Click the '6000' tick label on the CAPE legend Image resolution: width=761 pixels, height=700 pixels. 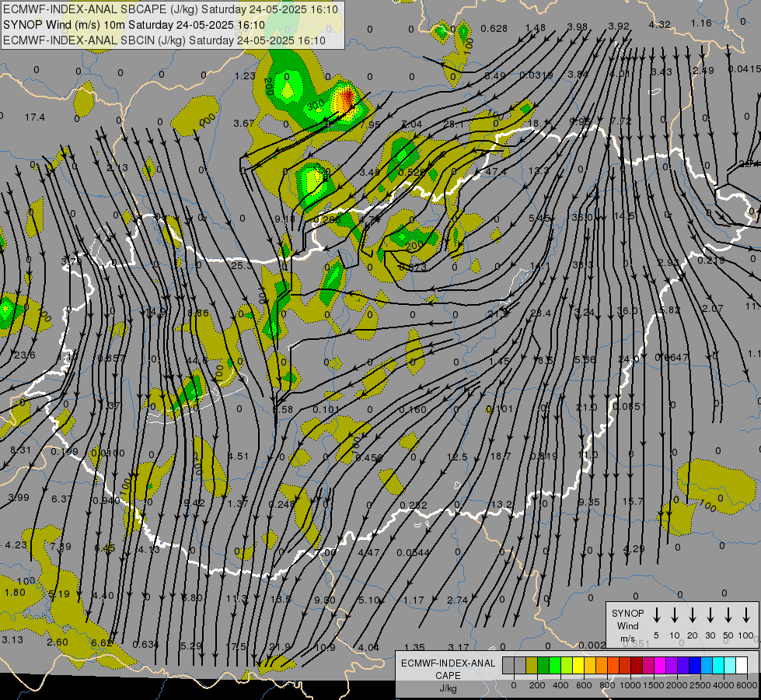(x=747, y=685)
